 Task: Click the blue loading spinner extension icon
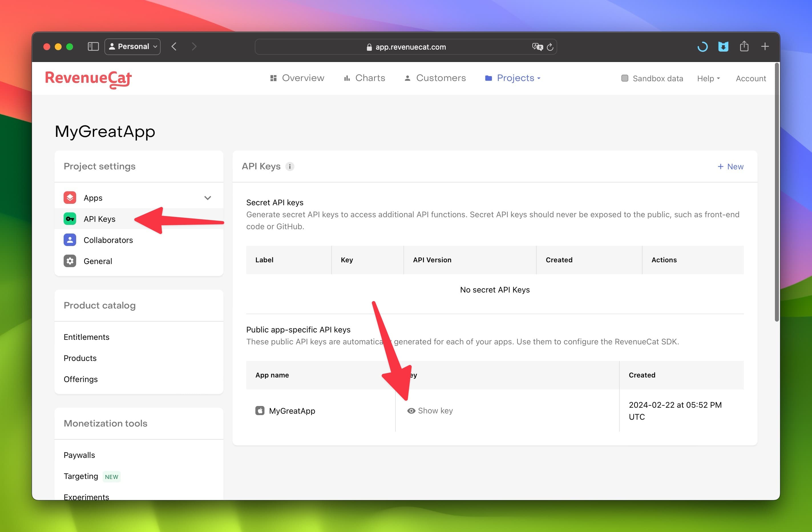point(702,46)
